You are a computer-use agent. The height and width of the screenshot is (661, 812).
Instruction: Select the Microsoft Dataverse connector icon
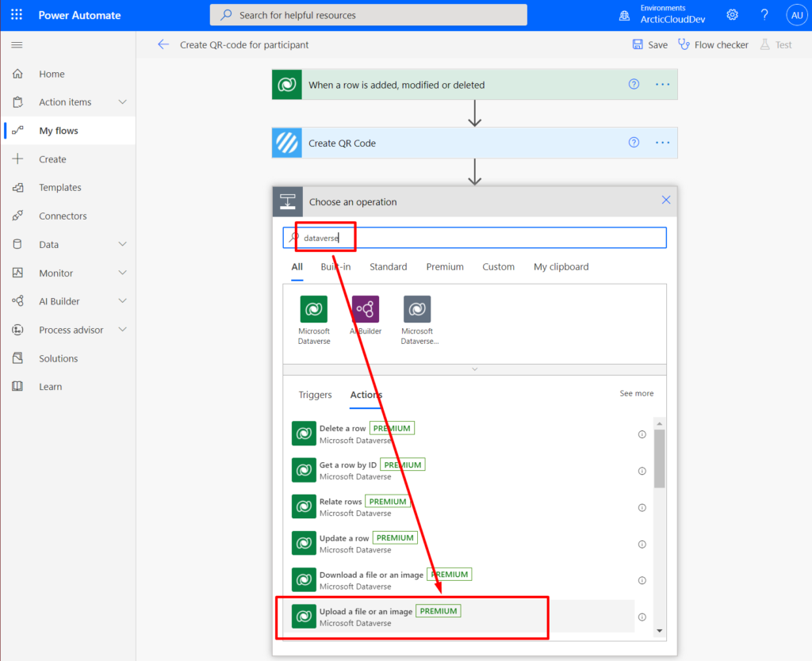tap(314, 309)
